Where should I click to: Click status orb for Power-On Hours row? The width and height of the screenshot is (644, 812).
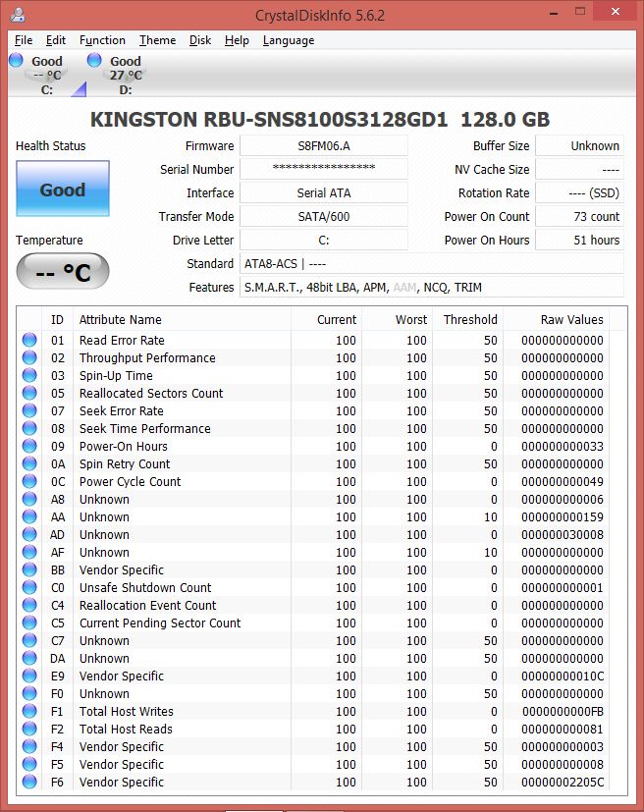pyautogui.click(x=29, y=446)
